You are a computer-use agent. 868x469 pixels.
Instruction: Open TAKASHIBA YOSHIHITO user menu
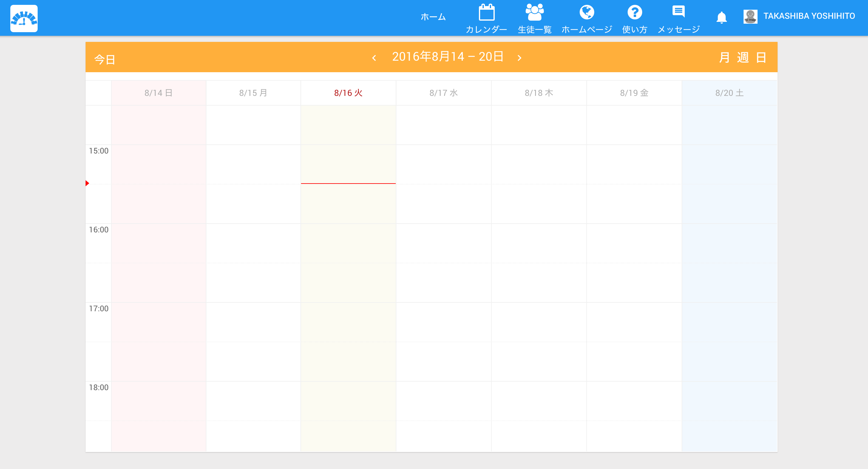[809, 16]
